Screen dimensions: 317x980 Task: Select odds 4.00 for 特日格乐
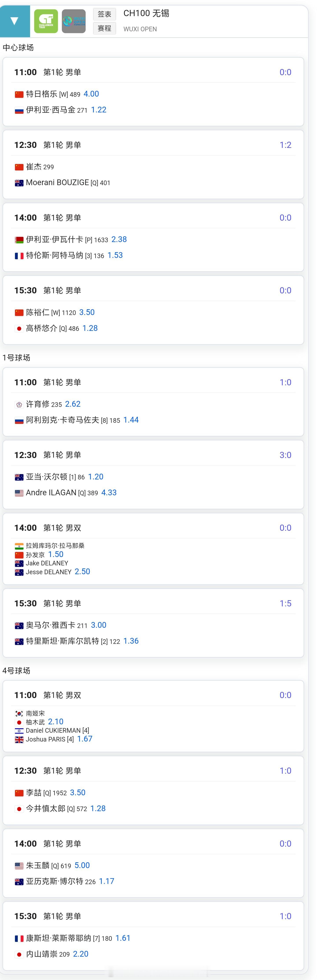tap(91, 94)
